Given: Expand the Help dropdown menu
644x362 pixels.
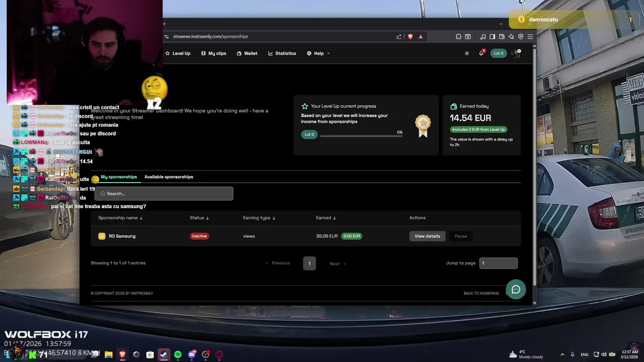Looking at the screenshot, I should tap(318, 53).
